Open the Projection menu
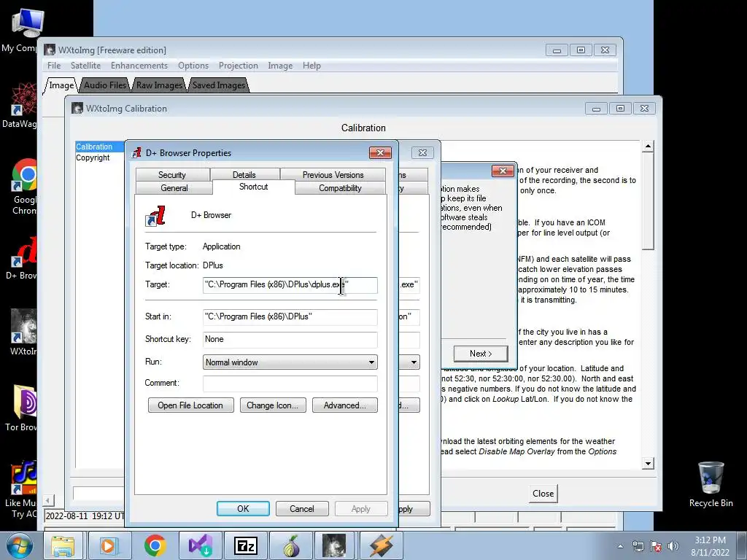 (239, 66)
